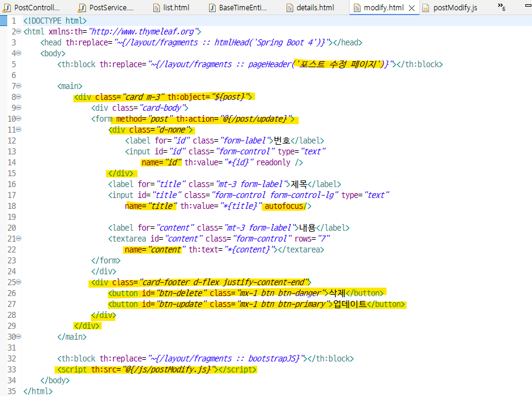Toggle the fold marker at line 30
This screenshot has width=532, height=396.
click(x=19, y=336)
